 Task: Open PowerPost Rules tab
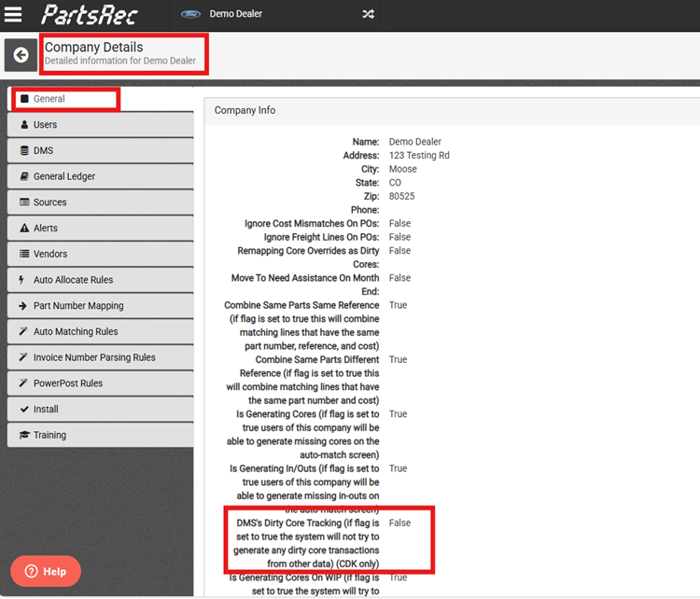[x=101, y=383]
